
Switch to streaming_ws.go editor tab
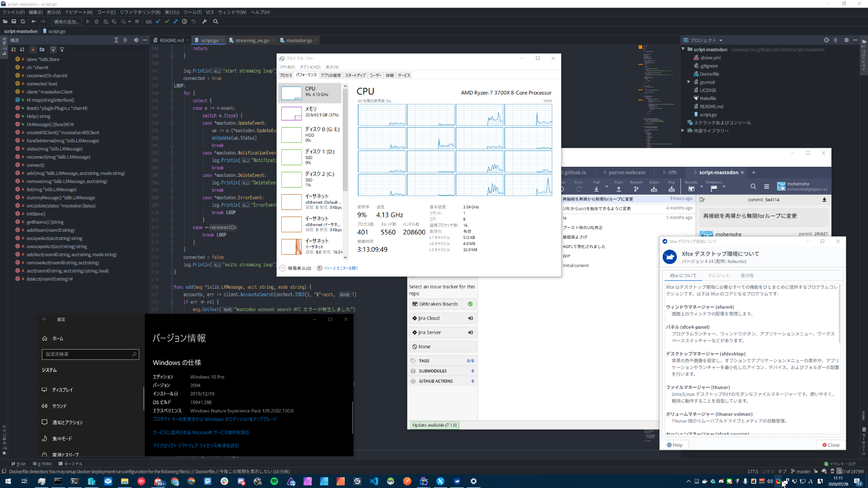pyautogui.click(x=251, y=40)
